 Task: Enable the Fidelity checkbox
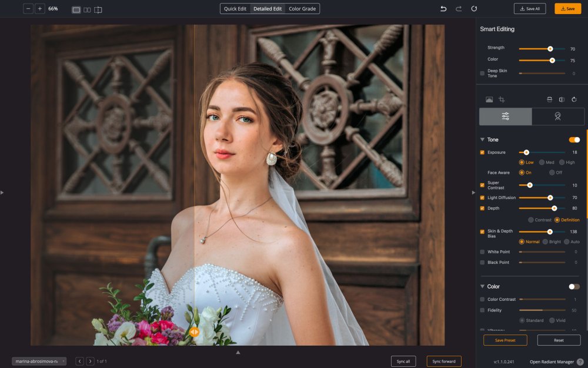pos(482,310)
